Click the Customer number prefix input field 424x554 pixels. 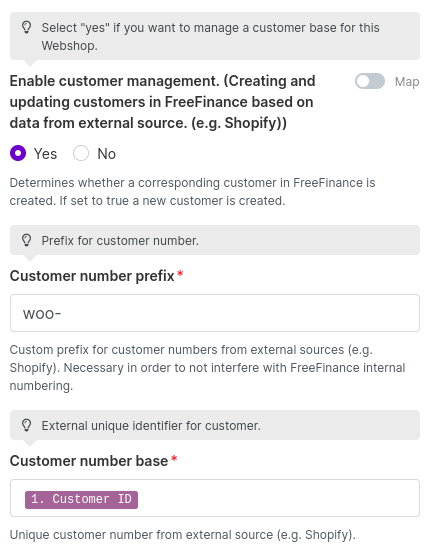(x=214, y=313)
